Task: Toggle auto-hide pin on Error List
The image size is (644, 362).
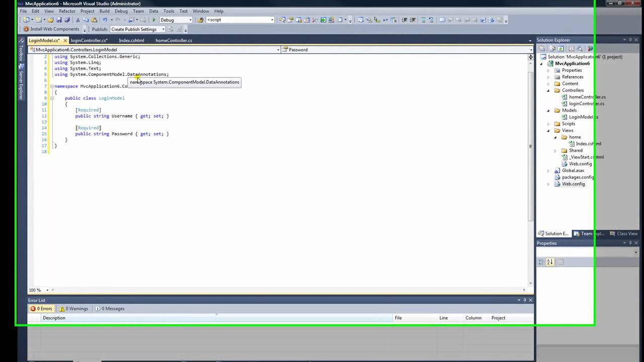Action: [x=524, y=300]
